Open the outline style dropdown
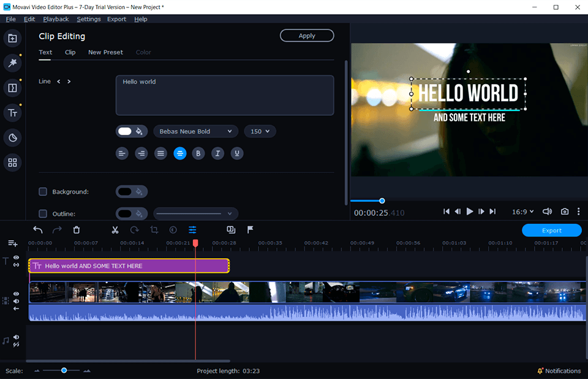This screenshot has width=588, height=379. tap(195, 213)
